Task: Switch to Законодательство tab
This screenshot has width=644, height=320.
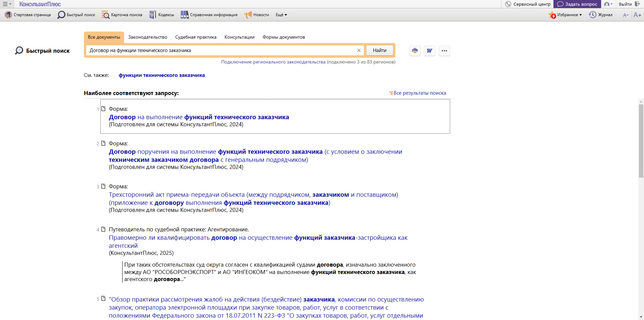Action: click(x=148, y=37)
